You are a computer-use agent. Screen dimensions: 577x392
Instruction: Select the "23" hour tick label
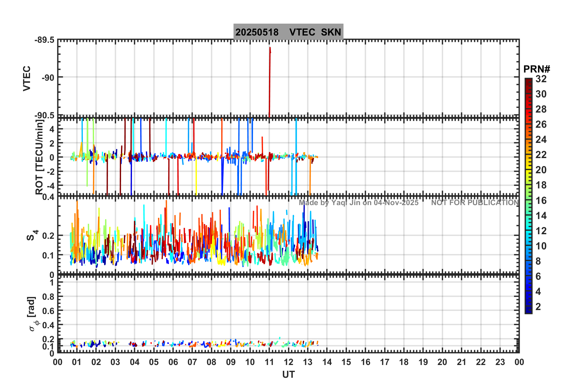tap(500, 362)
